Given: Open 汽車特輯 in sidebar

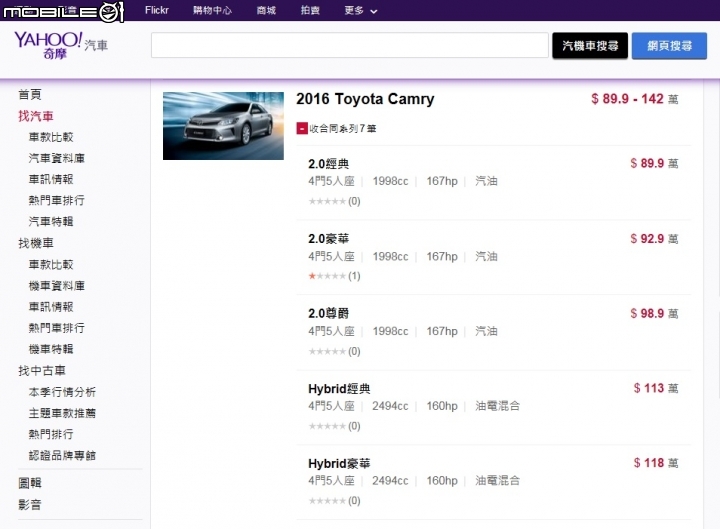Looking at the screenshot, I should click(51, 221).
